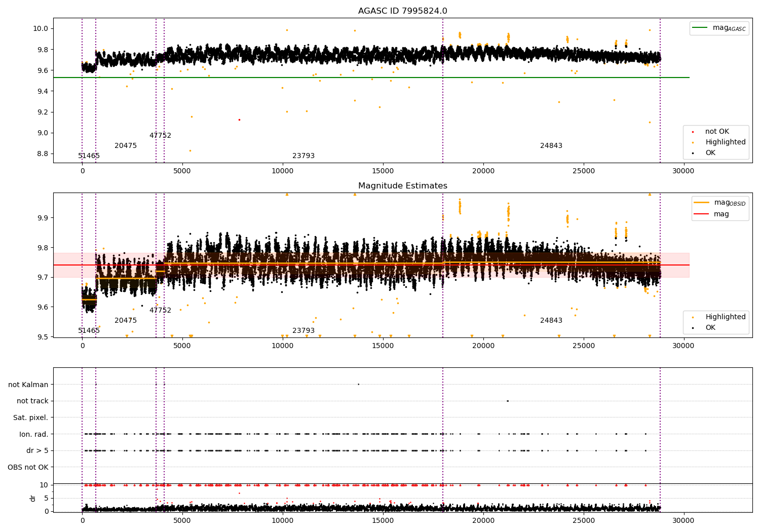Click the 9.5 y-axis tick in middle plot
The width and height of the screenshot is (760, 532).
click(43, 337)
